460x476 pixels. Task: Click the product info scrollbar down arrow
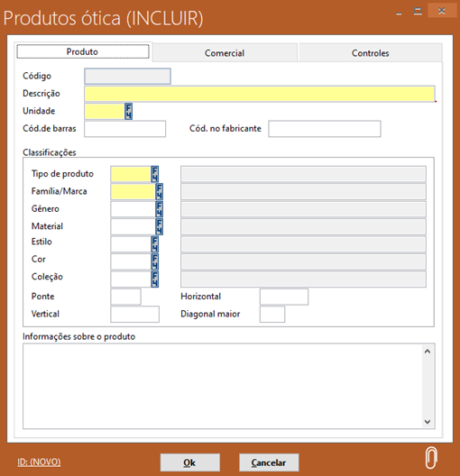tap(428, 422)
